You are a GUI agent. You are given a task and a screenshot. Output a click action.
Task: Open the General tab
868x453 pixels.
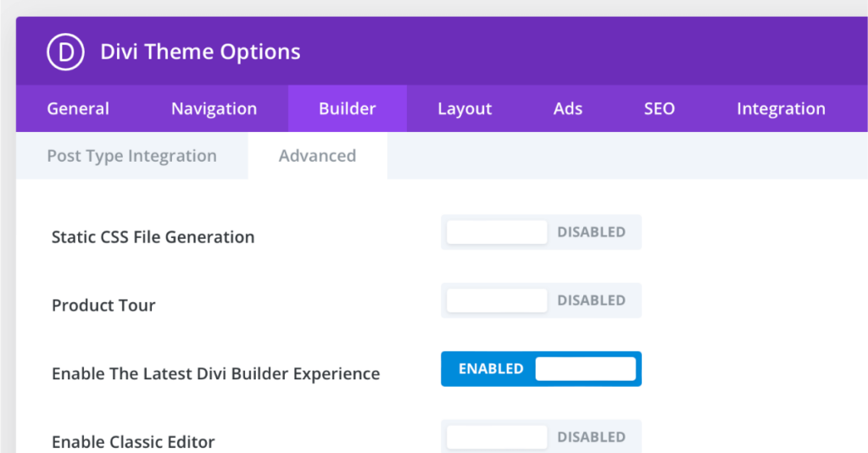click(78, 108)
